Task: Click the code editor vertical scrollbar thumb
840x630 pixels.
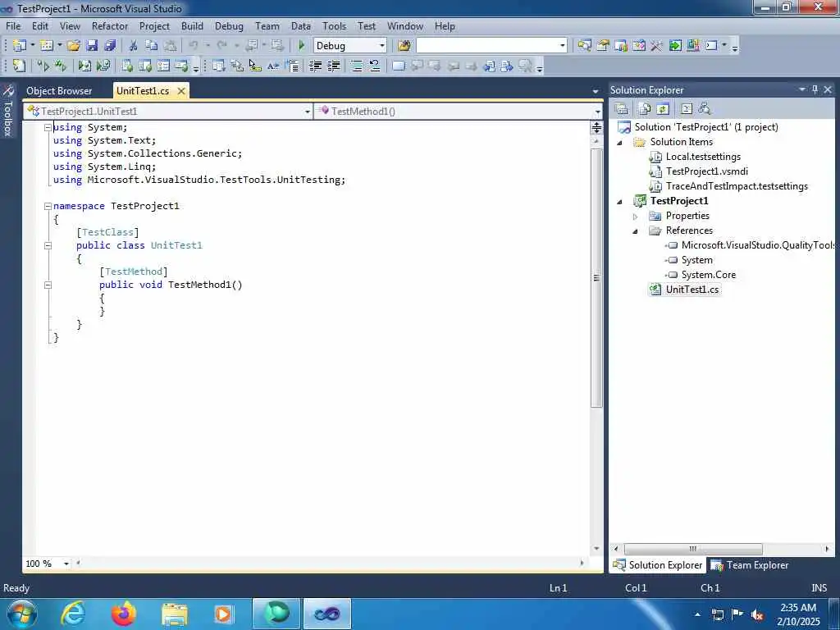Action: tap(596, 277)
